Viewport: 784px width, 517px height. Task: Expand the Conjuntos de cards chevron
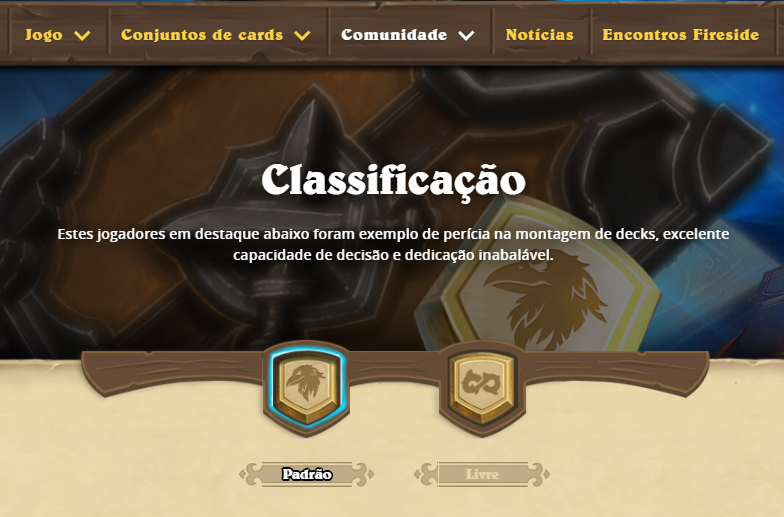(302, 36)
